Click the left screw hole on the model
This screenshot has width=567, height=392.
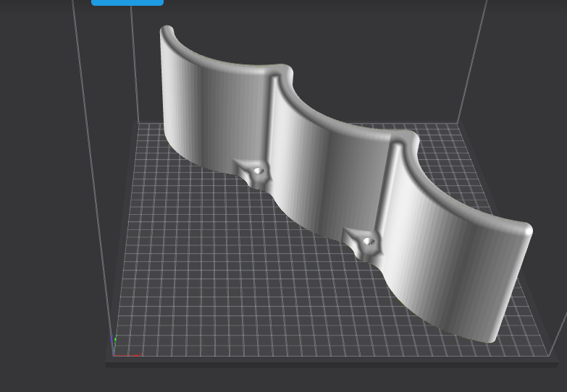pyautogui.click(x=258, y=171)
